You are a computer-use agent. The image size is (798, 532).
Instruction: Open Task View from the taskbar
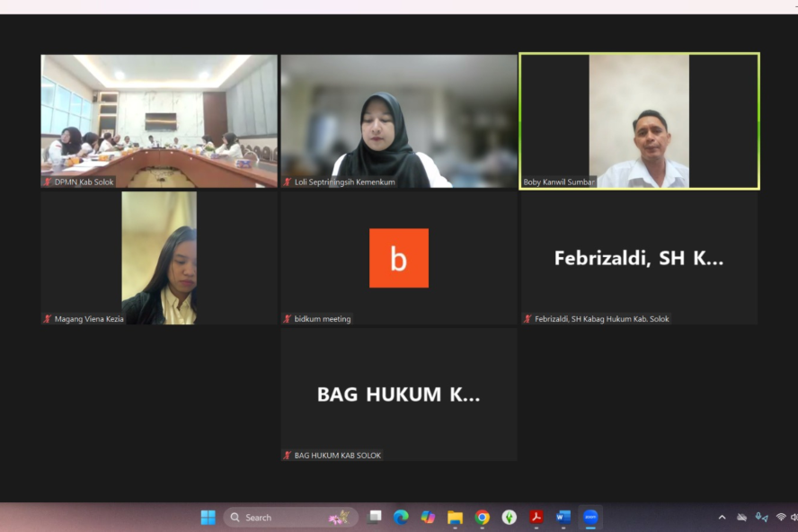375,518
